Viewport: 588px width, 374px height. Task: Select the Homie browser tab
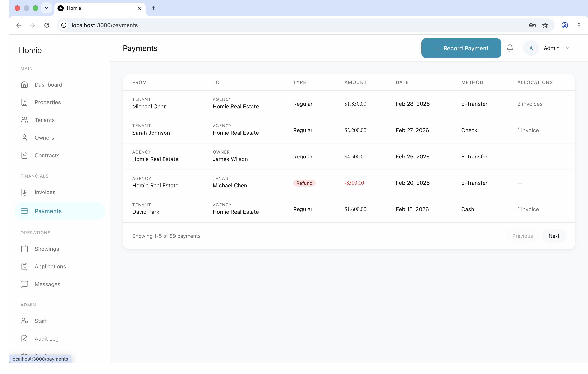[x=100, y=8]
